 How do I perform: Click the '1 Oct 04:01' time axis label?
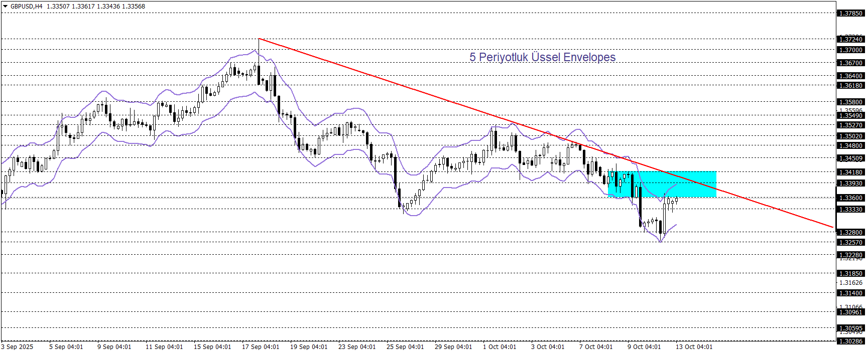[x=500, y=347]
